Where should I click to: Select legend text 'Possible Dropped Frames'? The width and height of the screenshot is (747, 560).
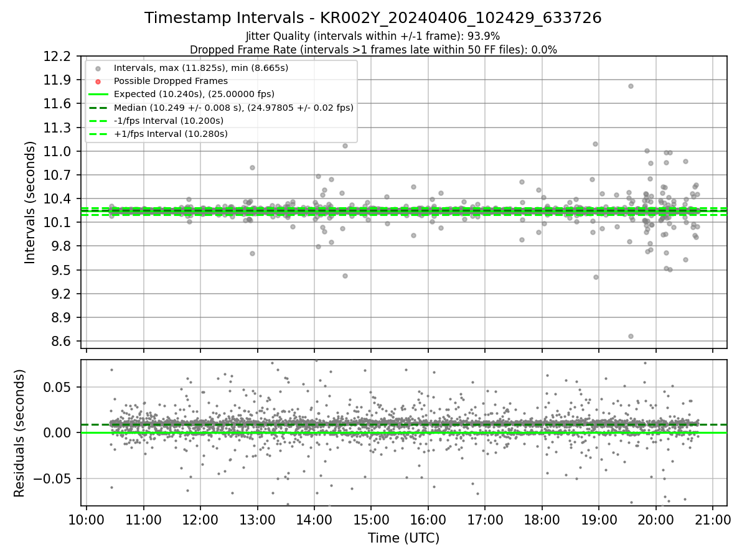pyautogui.click(x=171, y=81)
